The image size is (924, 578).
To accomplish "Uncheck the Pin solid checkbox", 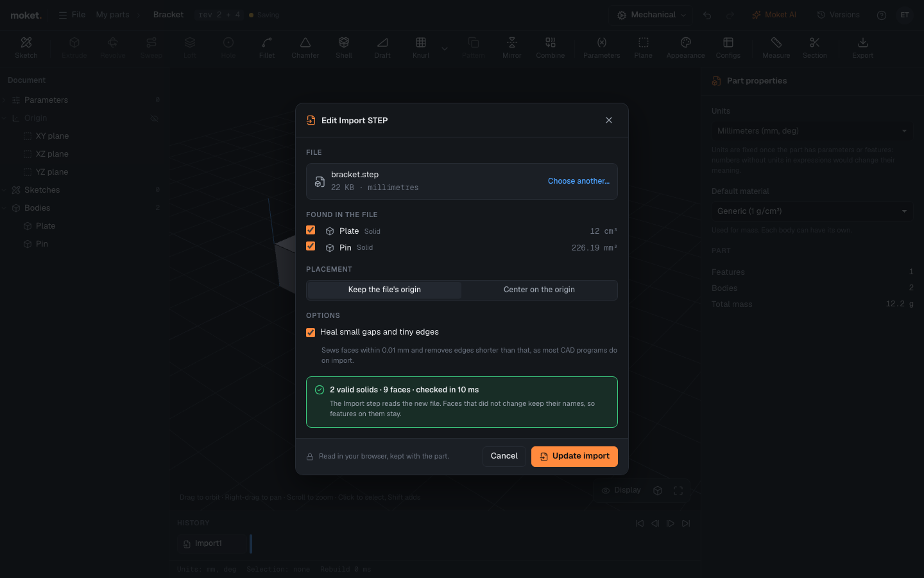I will [311, 246].
